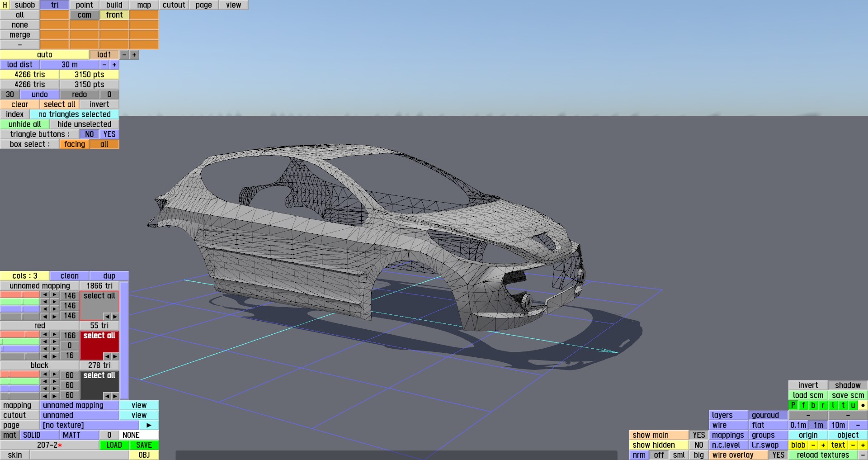Click the unhide all button

(25, 124)
